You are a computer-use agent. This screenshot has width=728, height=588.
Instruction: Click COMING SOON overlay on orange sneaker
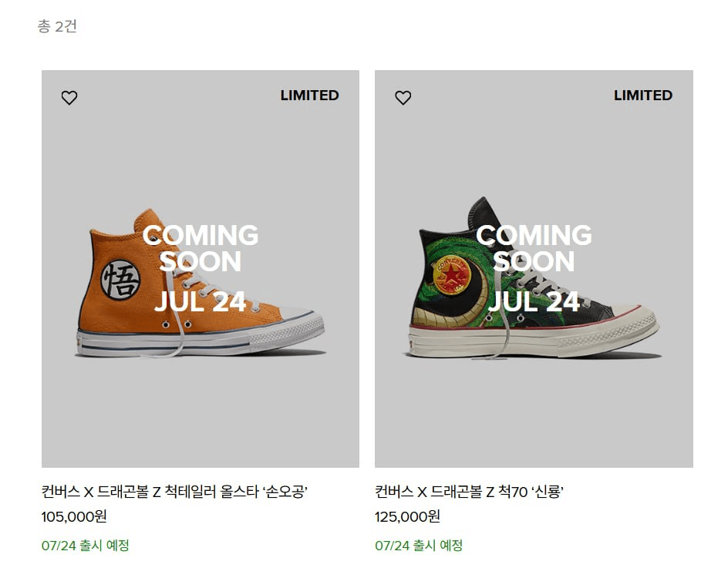pyautogui.click(x=201, y=248)
